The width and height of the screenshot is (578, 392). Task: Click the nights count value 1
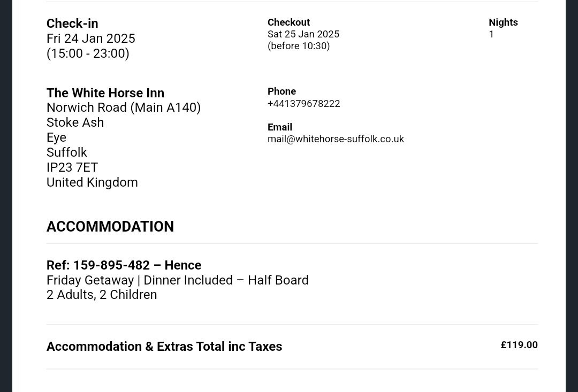(491, 34)
